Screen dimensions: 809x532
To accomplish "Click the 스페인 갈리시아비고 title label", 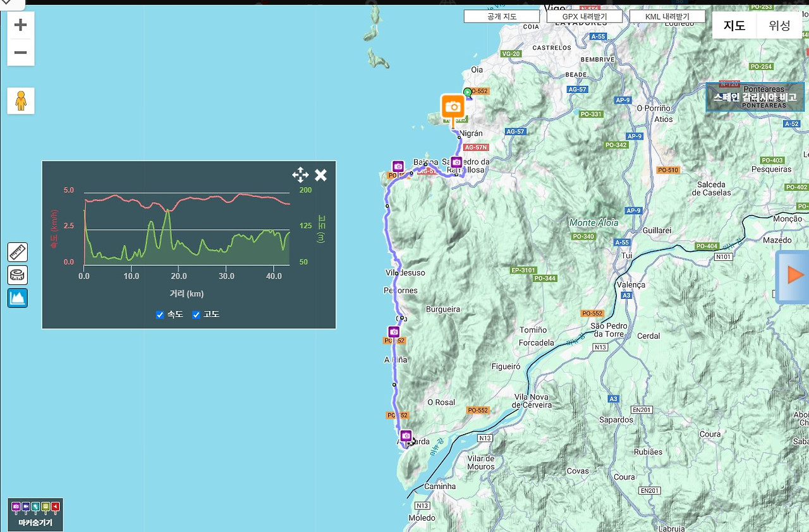I will point(755,97).
